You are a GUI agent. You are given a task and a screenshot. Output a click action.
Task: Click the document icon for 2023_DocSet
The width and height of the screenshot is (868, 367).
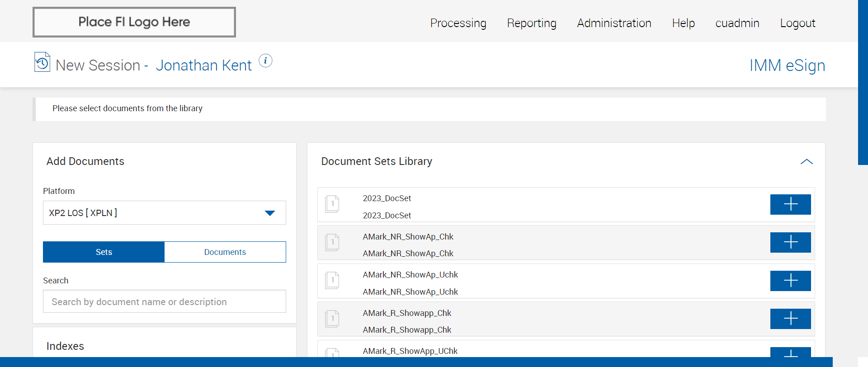(332, 204)
